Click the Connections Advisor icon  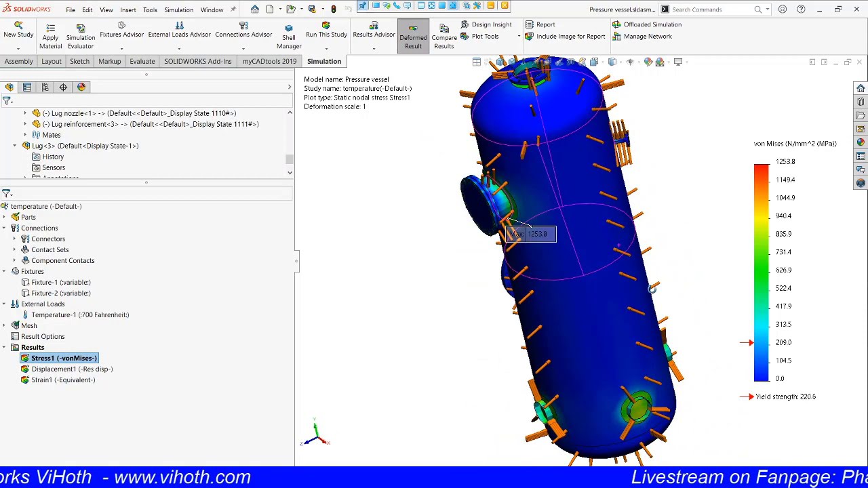tap(243, 25)
